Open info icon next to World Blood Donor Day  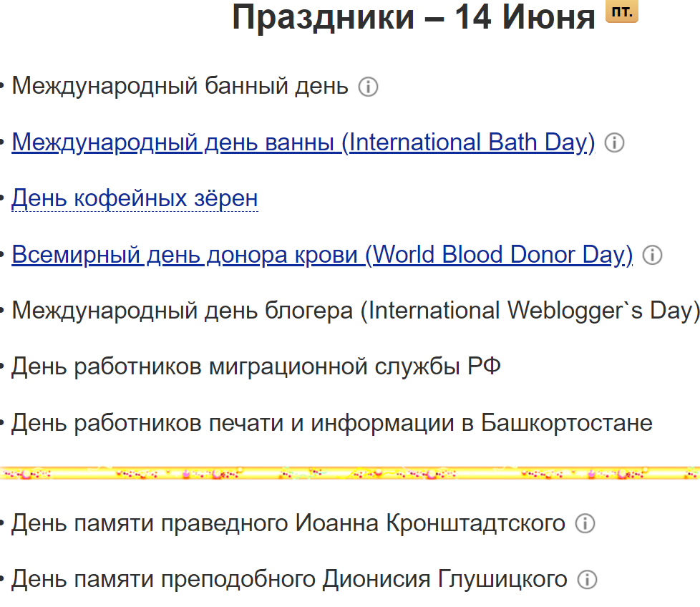coord(652,254)
